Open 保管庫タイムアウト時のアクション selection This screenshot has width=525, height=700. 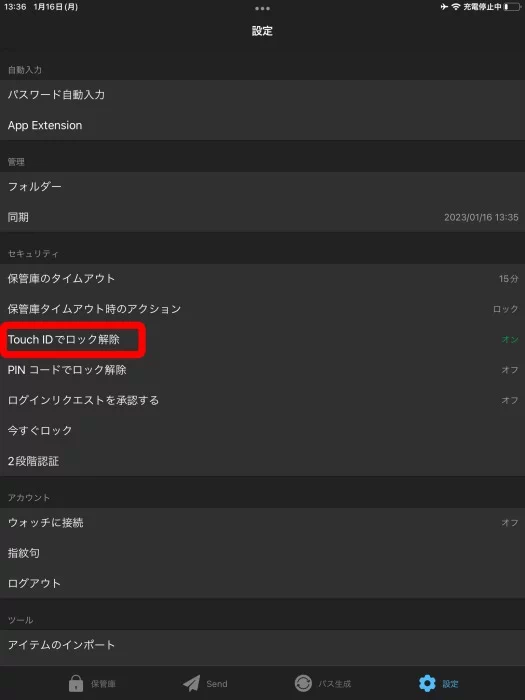click(x=262, y=309)
